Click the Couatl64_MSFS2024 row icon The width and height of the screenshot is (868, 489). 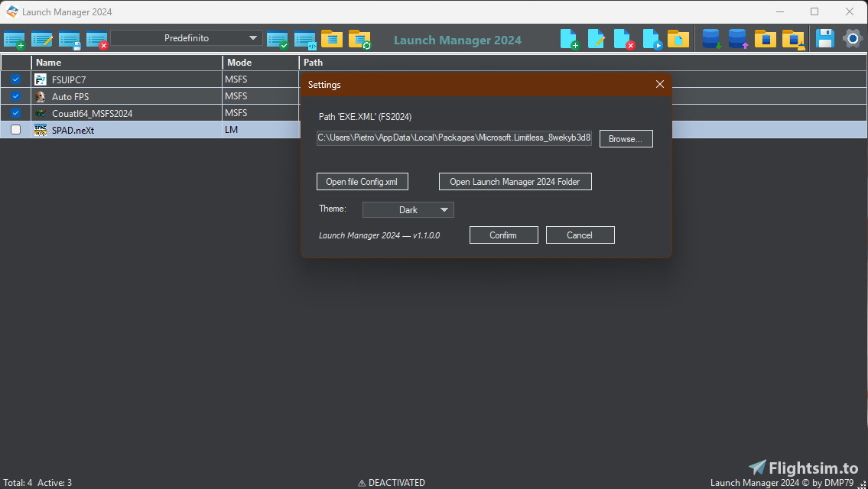click(x=41, y=113)
